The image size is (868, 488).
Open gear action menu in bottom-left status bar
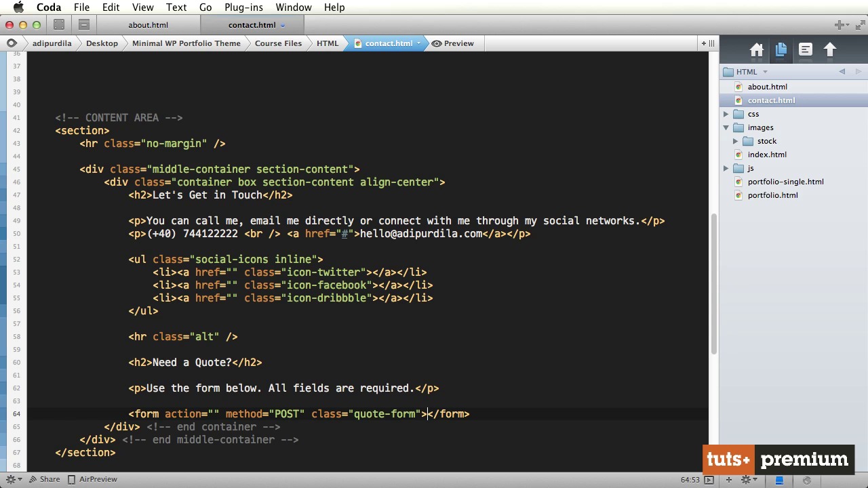[x=13, y=479]
